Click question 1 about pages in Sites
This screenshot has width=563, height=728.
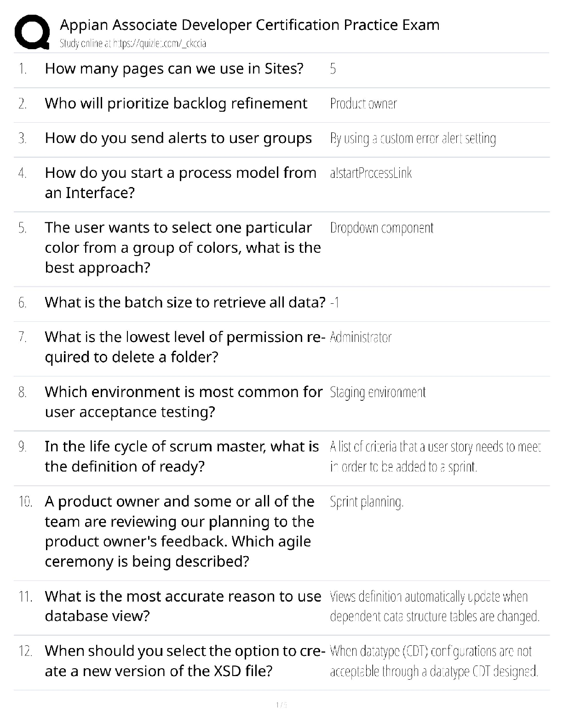click(x=174, y=68)
